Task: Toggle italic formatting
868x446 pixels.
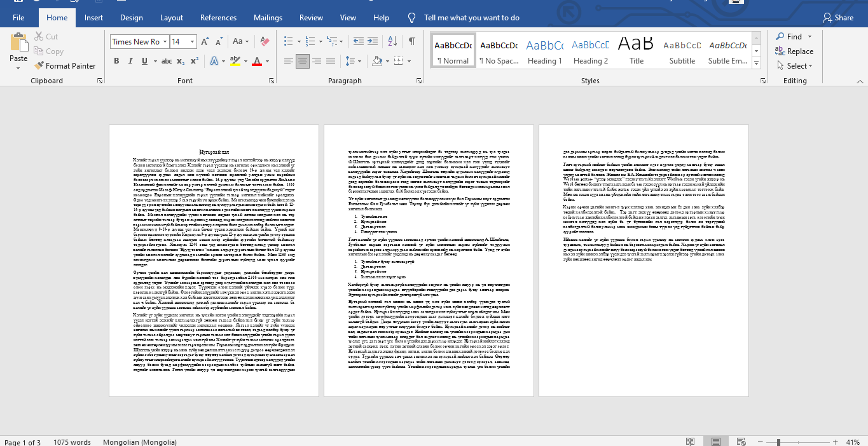Action: click(131, 61)
